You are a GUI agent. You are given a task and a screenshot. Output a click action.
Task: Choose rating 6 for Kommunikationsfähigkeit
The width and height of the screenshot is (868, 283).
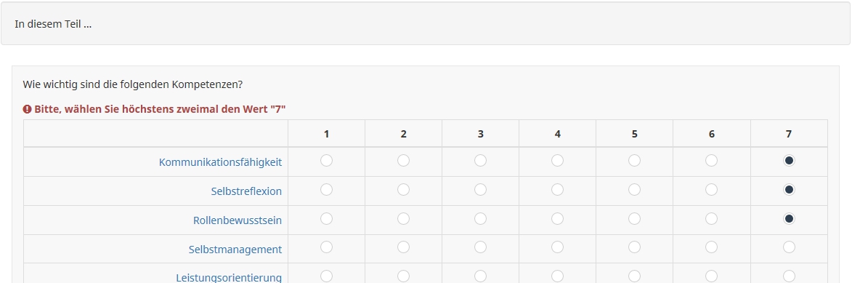coord(711,160)
